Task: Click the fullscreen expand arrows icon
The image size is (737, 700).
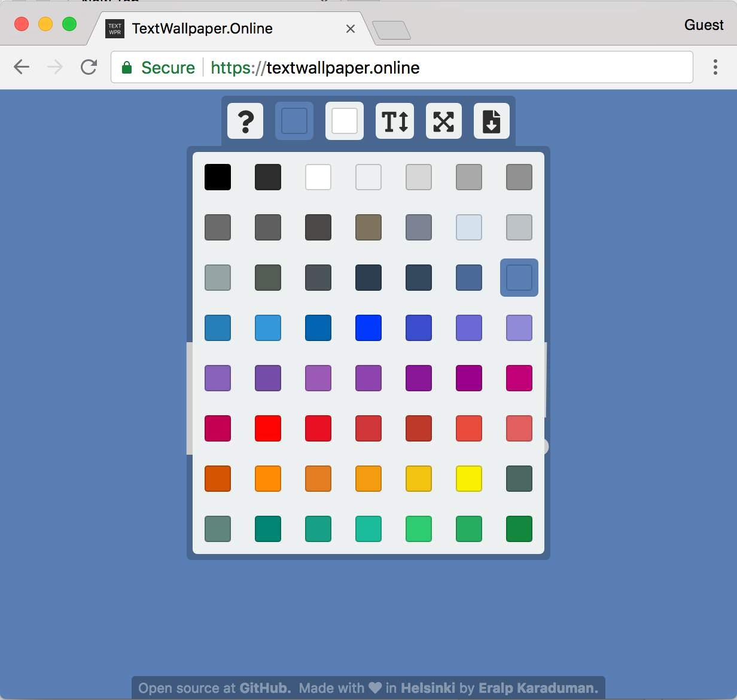Action: [x=444, y=121]
